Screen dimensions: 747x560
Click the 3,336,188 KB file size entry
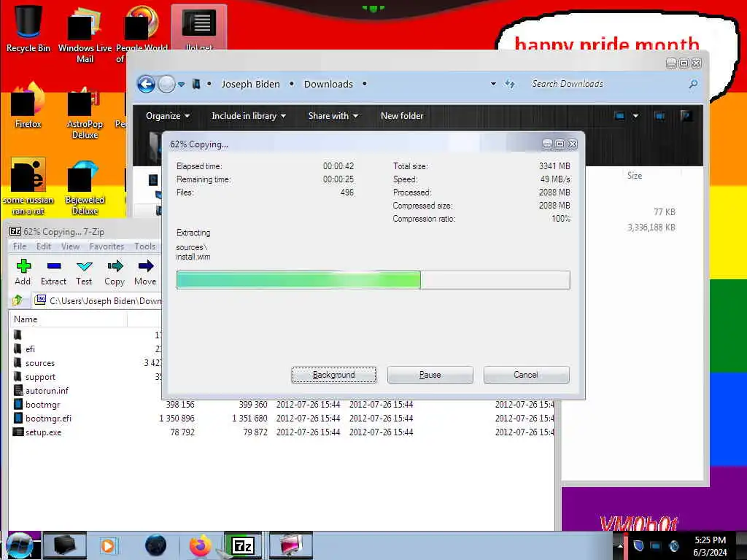tap(651, 227)
